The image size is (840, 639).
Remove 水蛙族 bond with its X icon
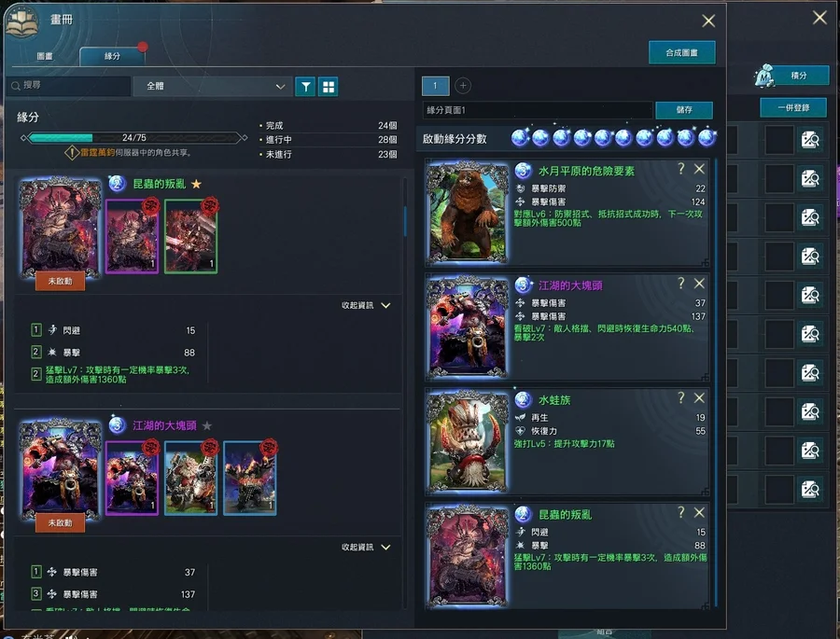click(x=699, y=398)
